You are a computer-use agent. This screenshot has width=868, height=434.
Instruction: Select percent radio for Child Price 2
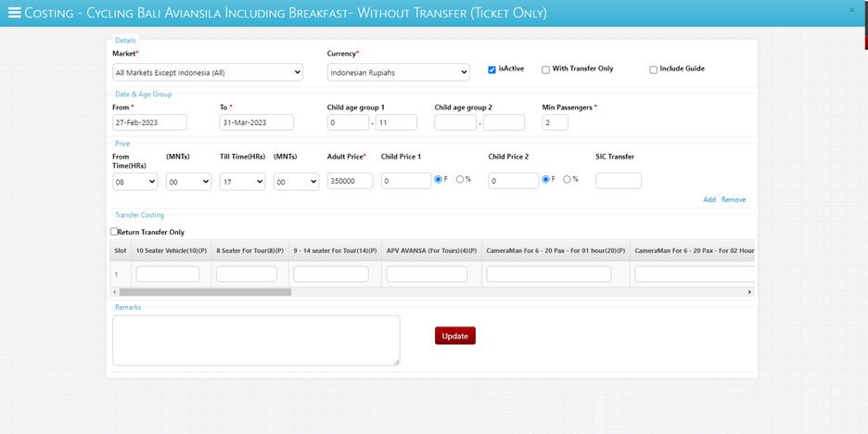567,179
